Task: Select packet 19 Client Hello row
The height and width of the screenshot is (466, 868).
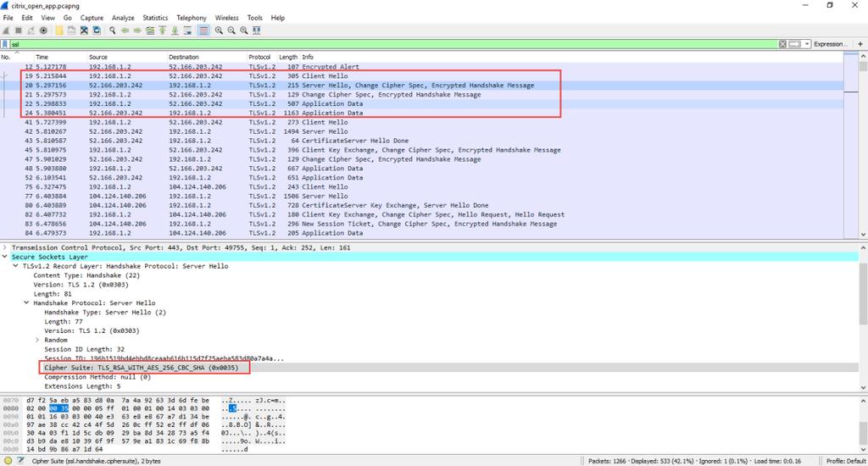Action: click(x=422, y=75)
